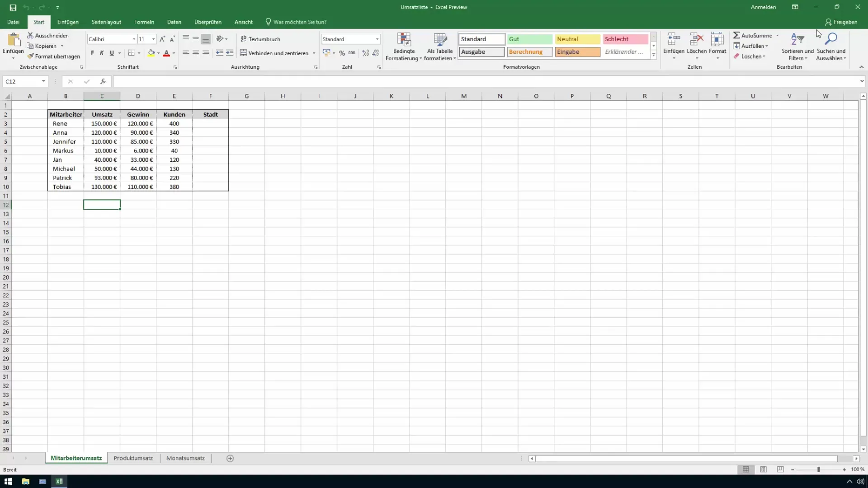
Task: Open Sortieren und Filtern
Action: (x=797, y=47)
